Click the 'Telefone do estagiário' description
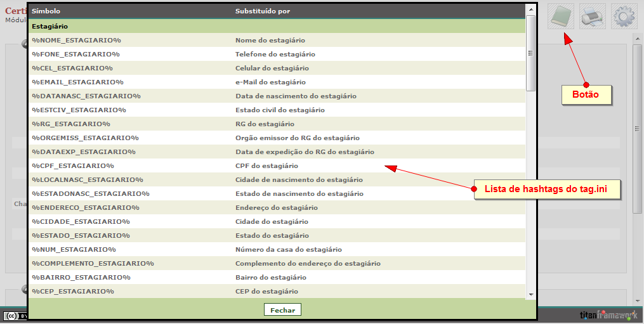The width and height of the screenshot is (644, 324). coord(275,54)
